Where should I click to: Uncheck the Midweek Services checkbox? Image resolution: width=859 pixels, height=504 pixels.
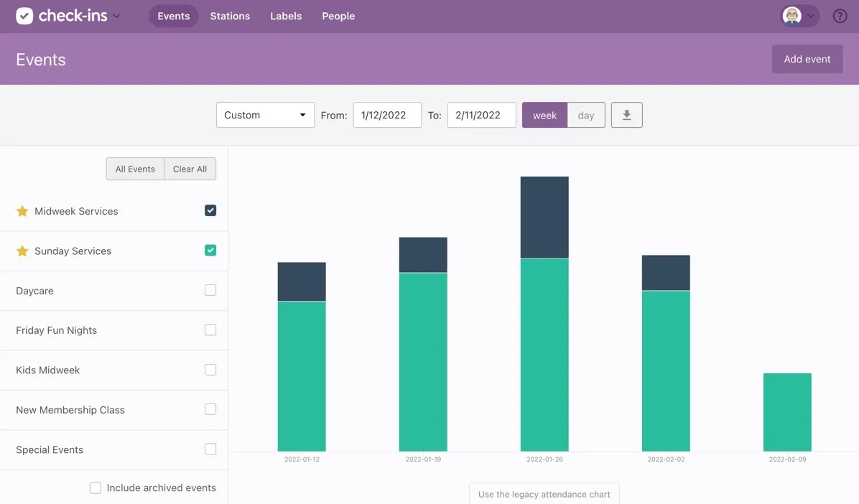[x=210, y=210]
